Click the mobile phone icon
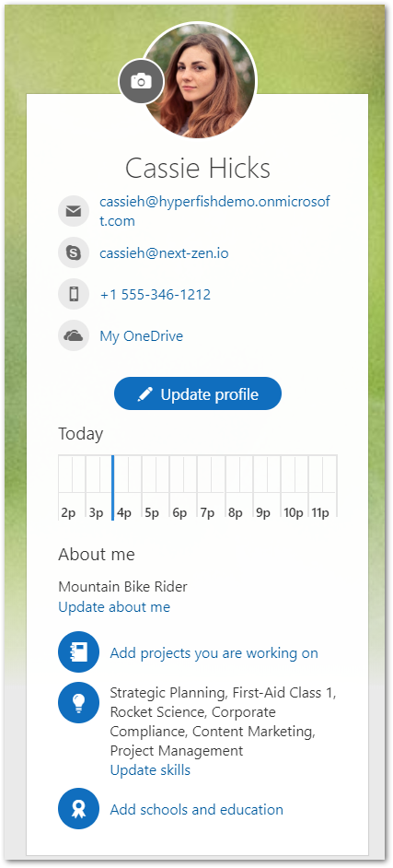 [74, 294]
